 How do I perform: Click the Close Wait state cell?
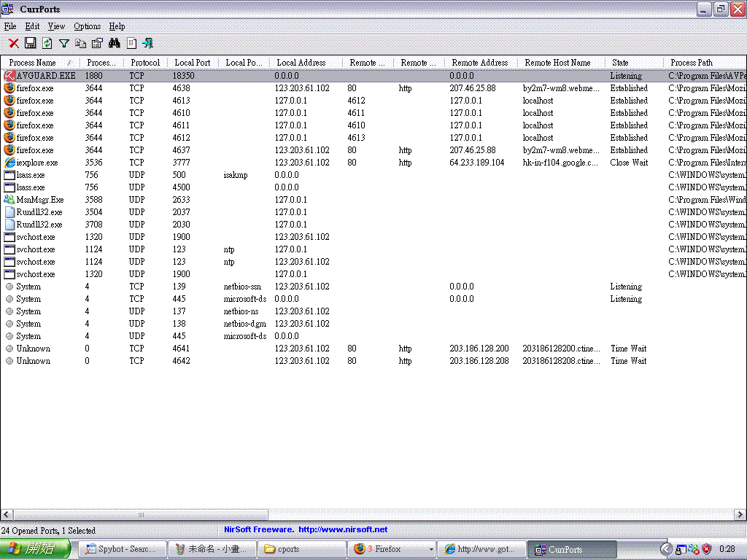[x=629, y=163]
